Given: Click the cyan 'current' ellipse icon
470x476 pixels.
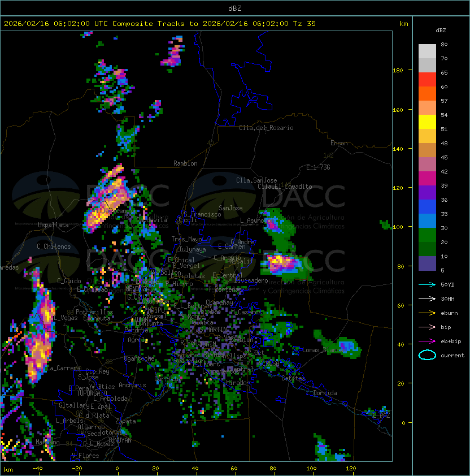Looking at the screenshot, I should (427, 355).
